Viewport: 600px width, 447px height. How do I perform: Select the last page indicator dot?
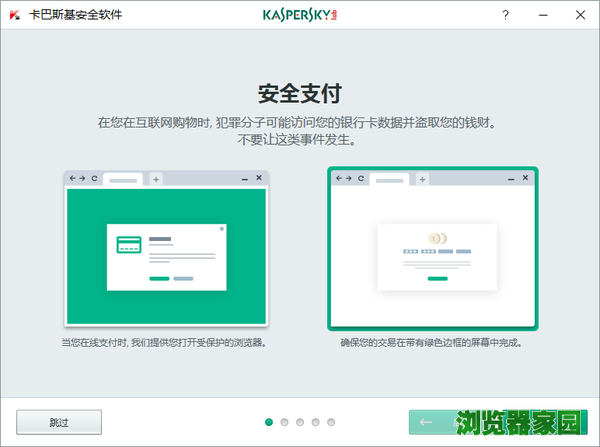[331, 422]
